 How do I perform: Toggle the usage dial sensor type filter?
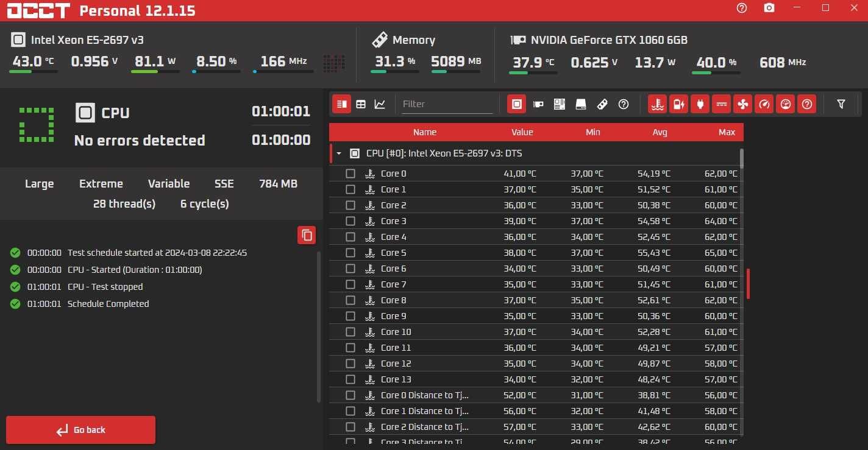point(785,104)
